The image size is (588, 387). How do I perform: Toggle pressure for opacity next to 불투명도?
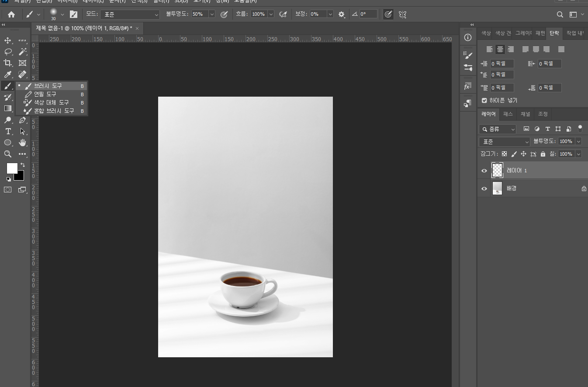click(224, 14)
